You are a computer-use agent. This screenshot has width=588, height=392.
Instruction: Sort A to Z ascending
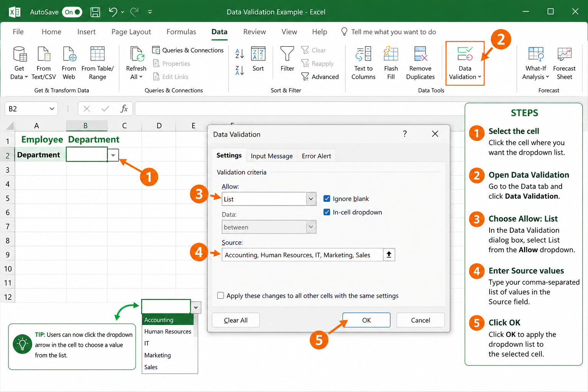click(x=240, y=54)
